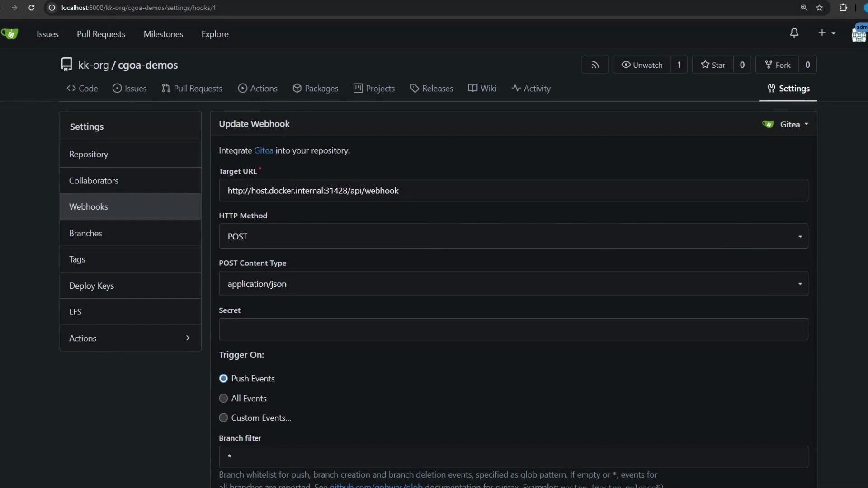Open the POST Content Type dropdown

pyautogui.click(x=513, y=284)
